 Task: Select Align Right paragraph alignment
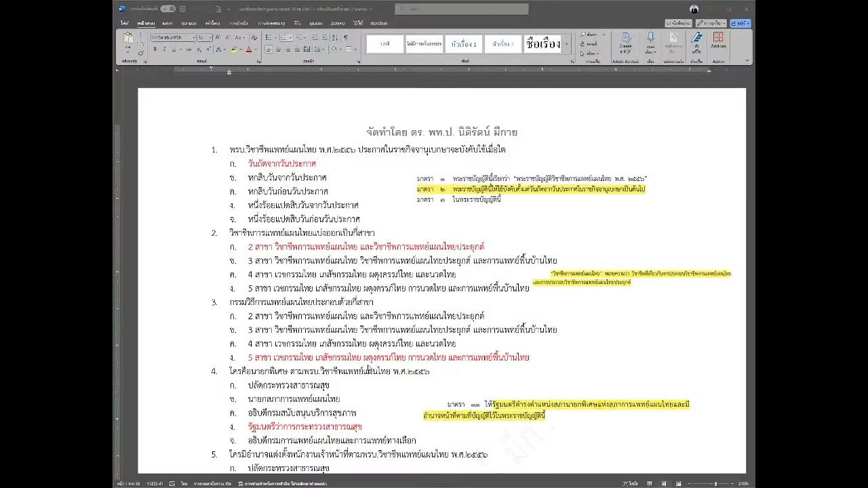[x=288, y=49]
